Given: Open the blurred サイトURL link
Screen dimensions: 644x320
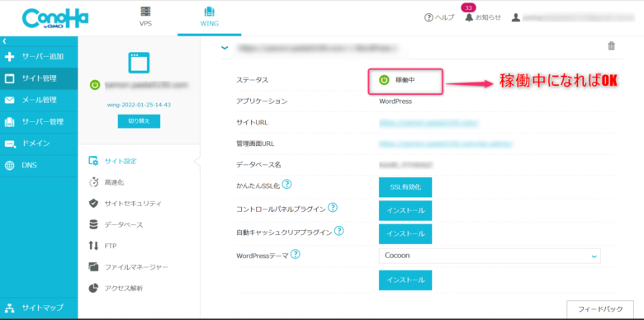Looking at the screenshot, I should (x=428, y=123).
